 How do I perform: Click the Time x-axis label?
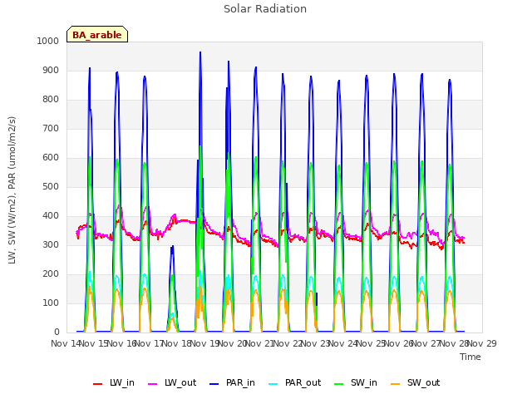[470, 357]
